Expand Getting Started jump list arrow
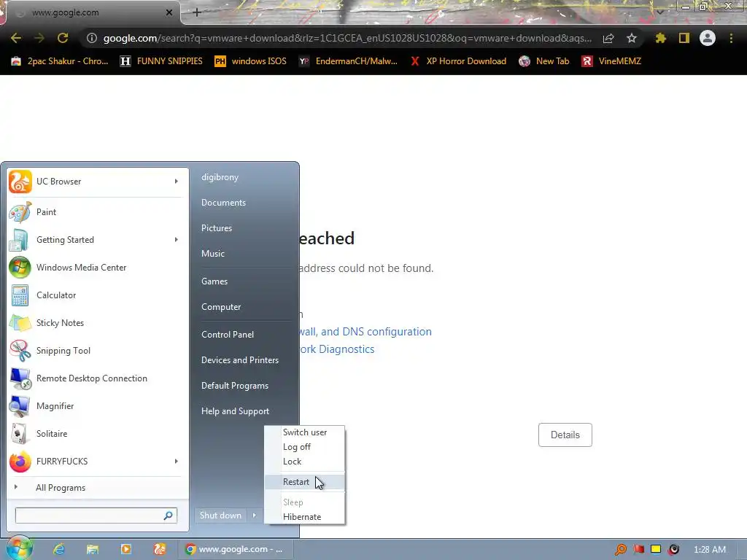Screen dimensions: 747x560 click(x=177, y=239)
